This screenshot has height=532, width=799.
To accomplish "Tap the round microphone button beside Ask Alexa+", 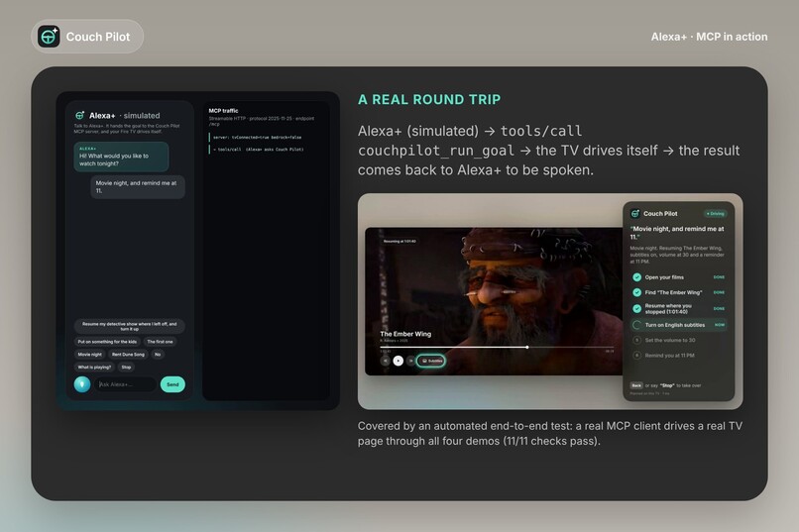I will [82, 384].
